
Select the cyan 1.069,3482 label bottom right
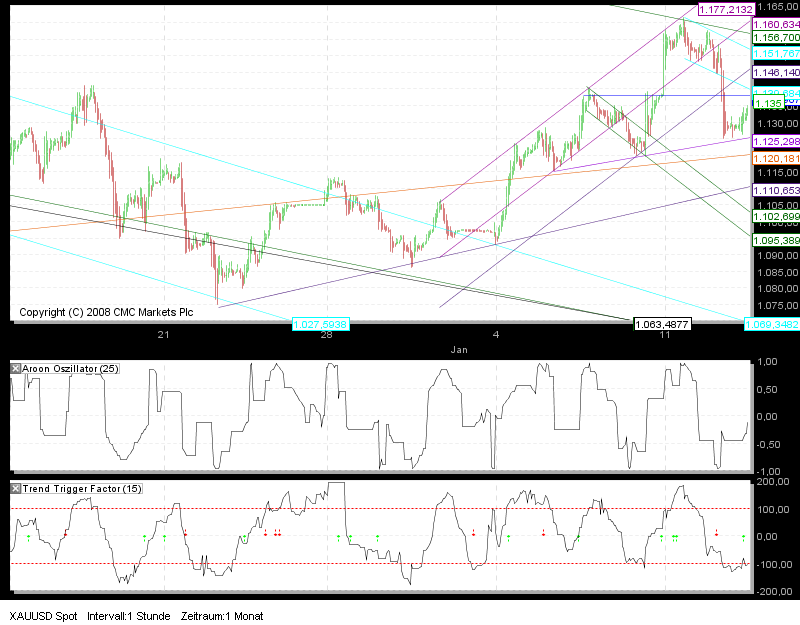(x=772, y=325)
